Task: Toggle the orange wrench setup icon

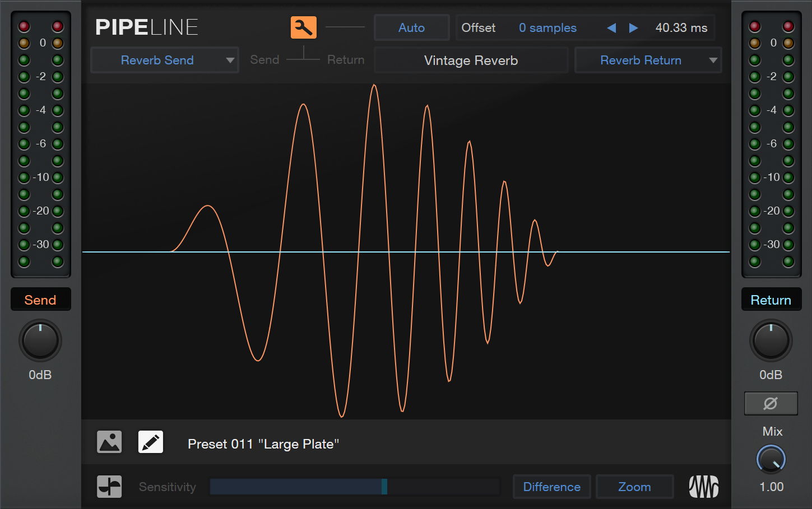Action: [x=303, y=27]
